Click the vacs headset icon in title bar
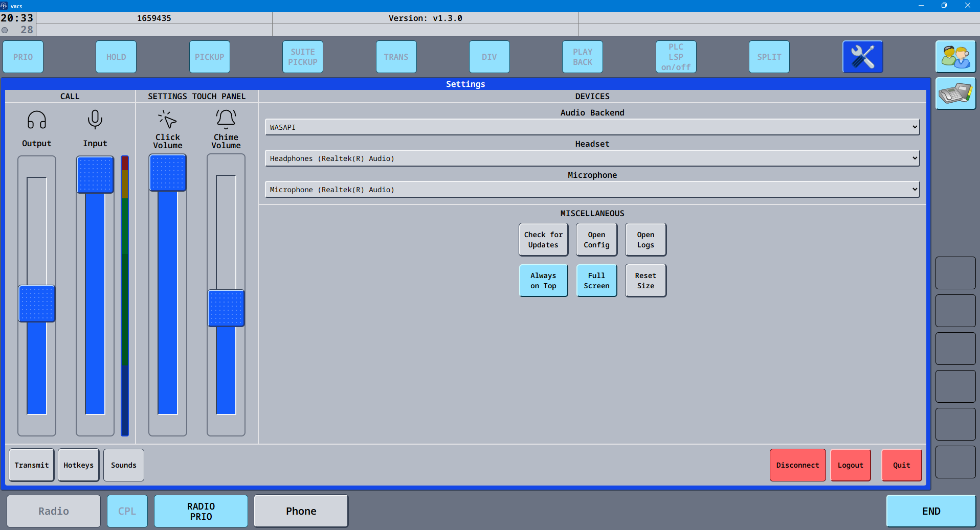 (5, 6)
